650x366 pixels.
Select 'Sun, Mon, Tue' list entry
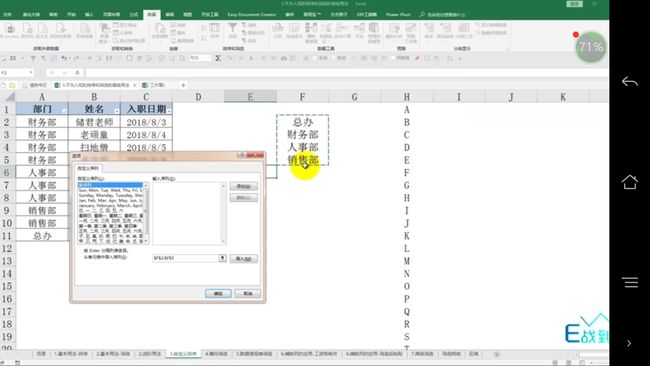[110, 190]
